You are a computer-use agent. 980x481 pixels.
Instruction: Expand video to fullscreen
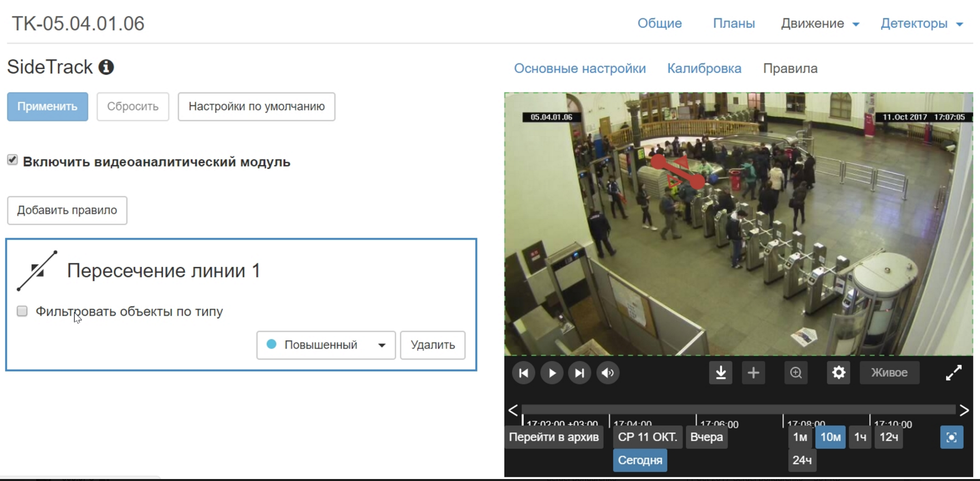click(954, 373)
